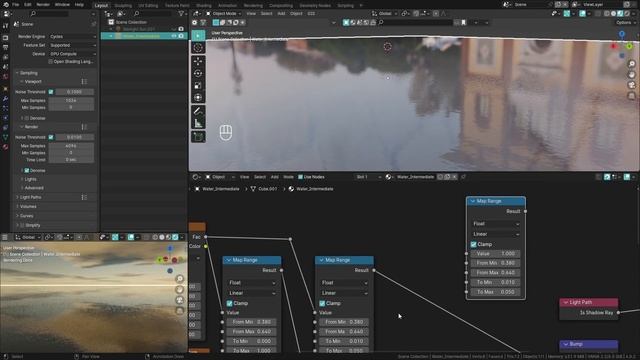Toggle viewport Noise Threshold checkbox

point(51,92)
